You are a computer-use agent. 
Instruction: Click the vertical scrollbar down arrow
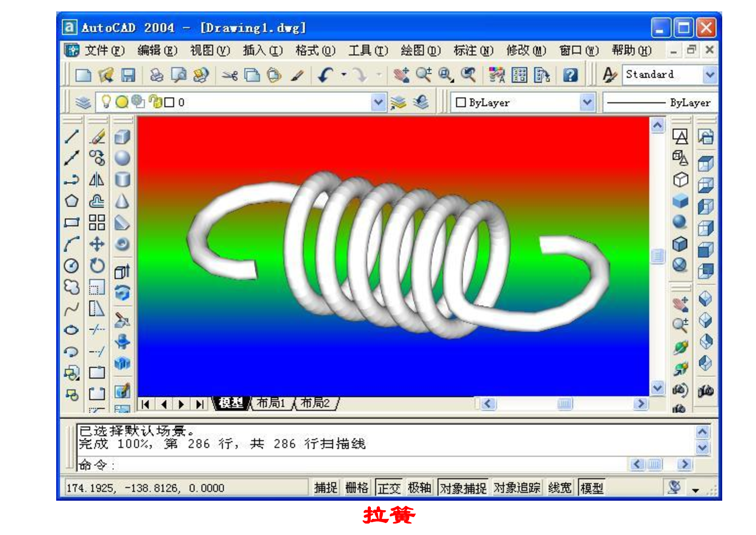[658, 388]
